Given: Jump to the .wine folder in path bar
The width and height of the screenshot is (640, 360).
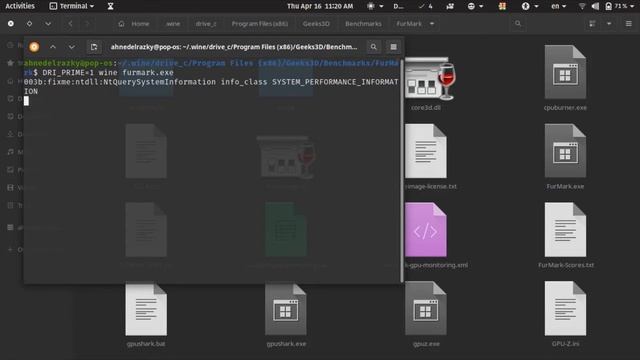Looking at the screenshot, I should point(173,24).
